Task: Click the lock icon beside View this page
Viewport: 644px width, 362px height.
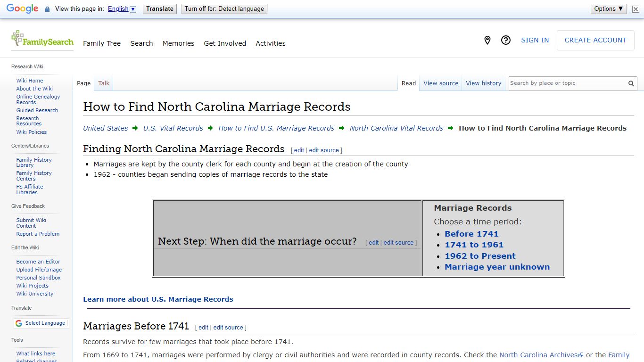Action: 47,8
